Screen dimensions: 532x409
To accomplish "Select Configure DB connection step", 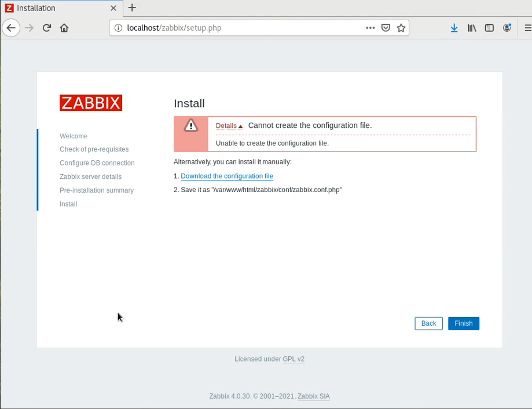I will (x=97, y=163).
